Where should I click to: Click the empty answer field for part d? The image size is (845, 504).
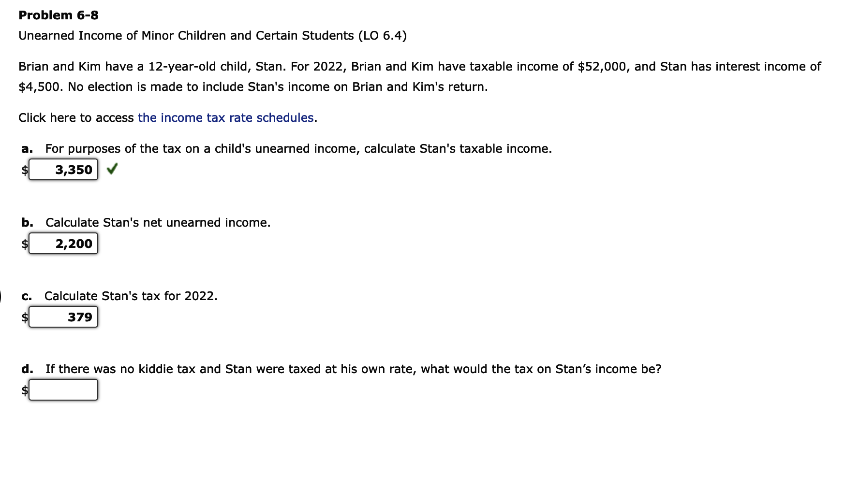64,389
